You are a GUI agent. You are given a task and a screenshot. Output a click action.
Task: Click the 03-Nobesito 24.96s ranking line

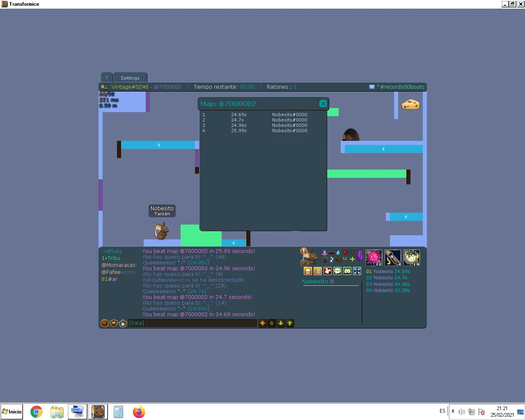[388, 284]
